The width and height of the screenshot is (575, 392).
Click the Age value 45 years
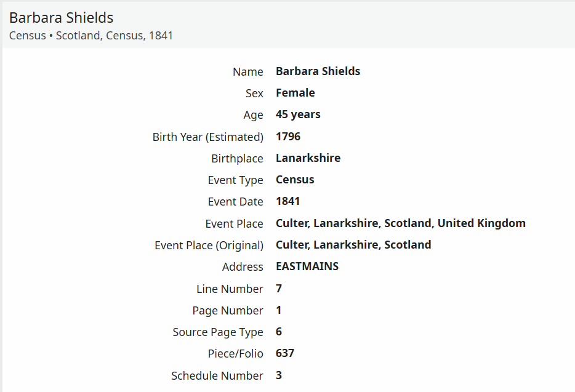click(298, 114)
